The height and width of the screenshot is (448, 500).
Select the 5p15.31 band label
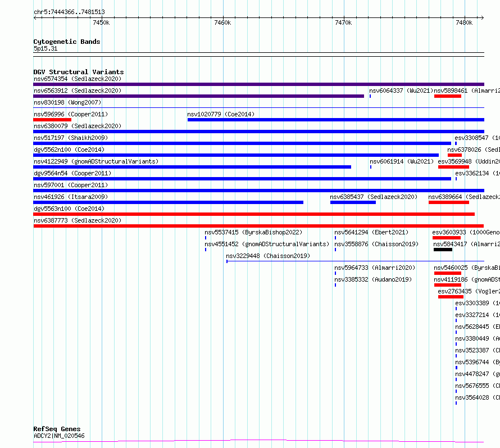pyautogui.click(x=46, y=48)
